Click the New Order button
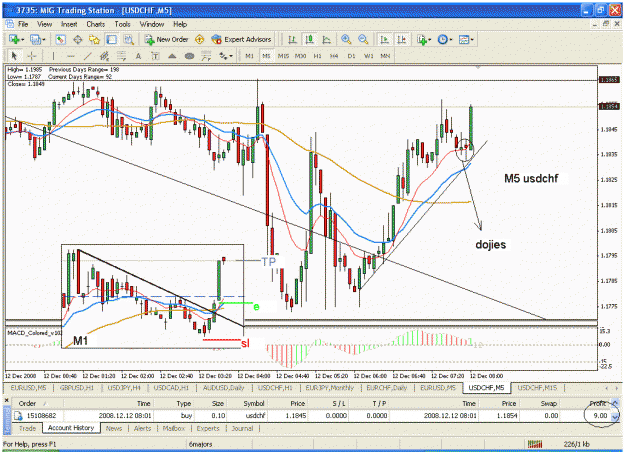This screenshot has width=625, height=452. [166, 39]
